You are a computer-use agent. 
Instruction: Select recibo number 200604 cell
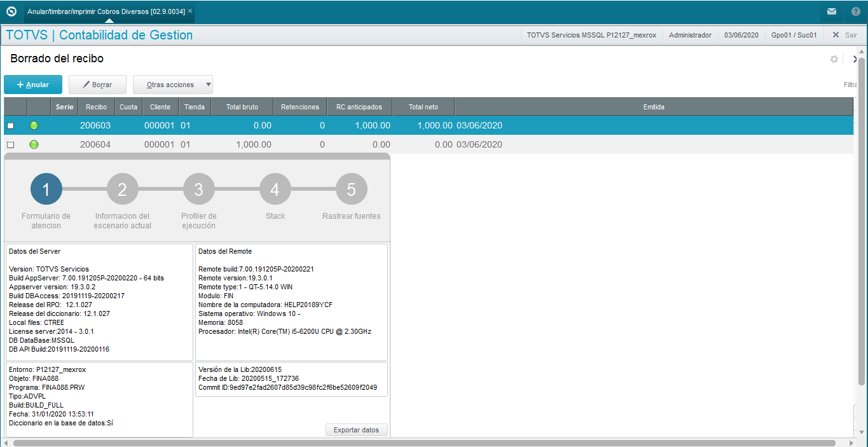[x=95, y=145]
